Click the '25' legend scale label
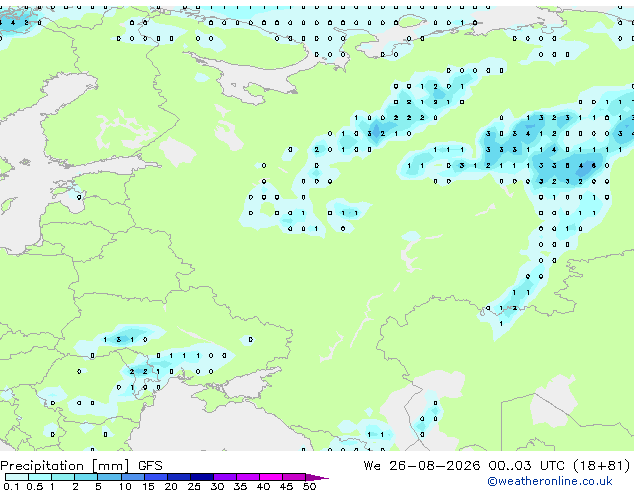The image size is (634, 490). tap(194, 486)
